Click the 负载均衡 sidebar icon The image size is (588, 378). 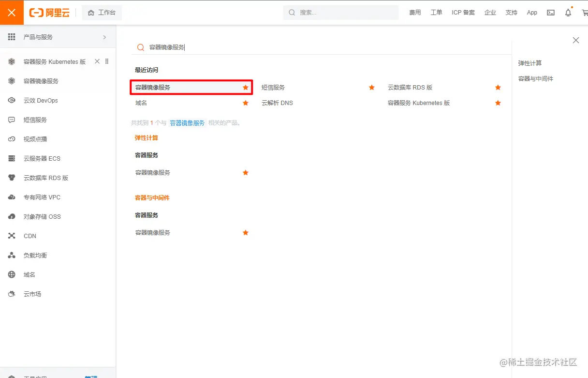pos(12,255)
